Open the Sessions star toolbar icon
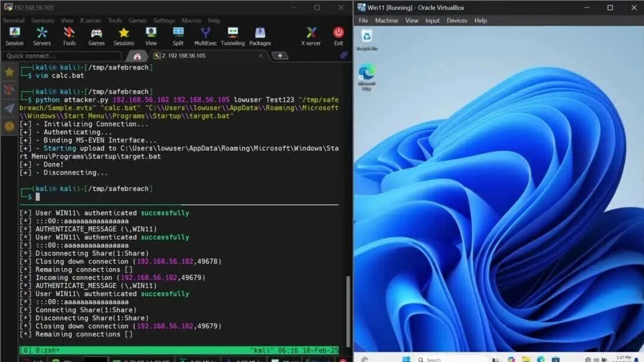The width and height of the screenshot is (644, 362). click(x=124, y=36)
